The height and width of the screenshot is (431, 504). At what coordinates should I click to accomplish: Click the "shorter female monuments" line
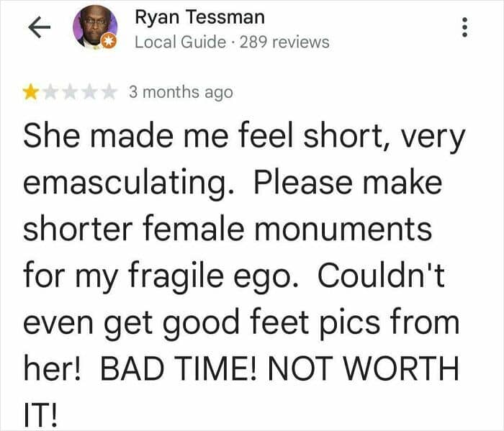point(228,230)
